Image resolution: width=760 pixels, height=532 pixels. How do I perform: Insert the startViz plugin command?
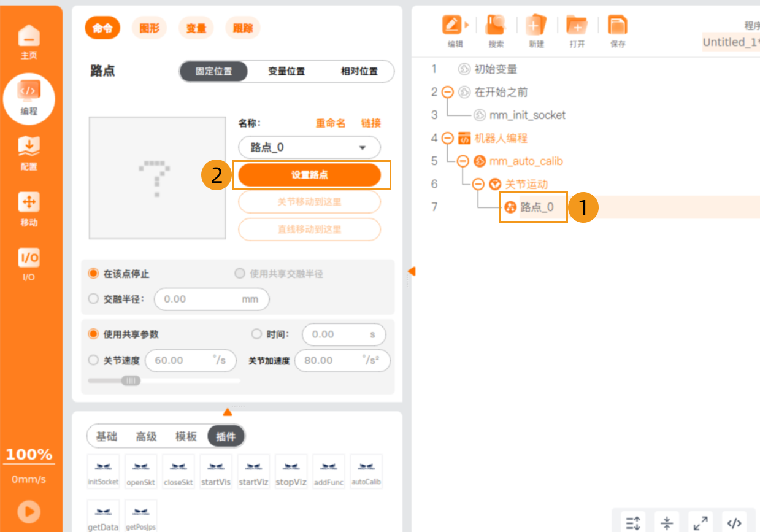coord(253,471)
